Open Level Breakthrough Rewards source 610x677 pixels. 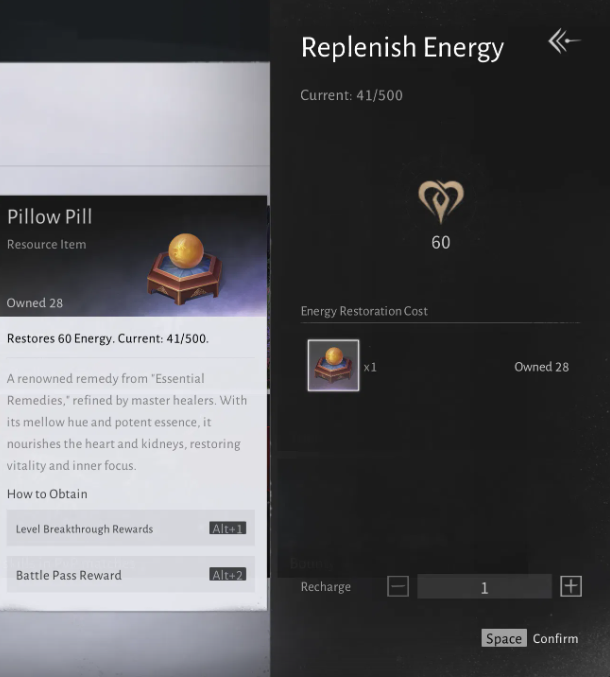click(130, 528)
